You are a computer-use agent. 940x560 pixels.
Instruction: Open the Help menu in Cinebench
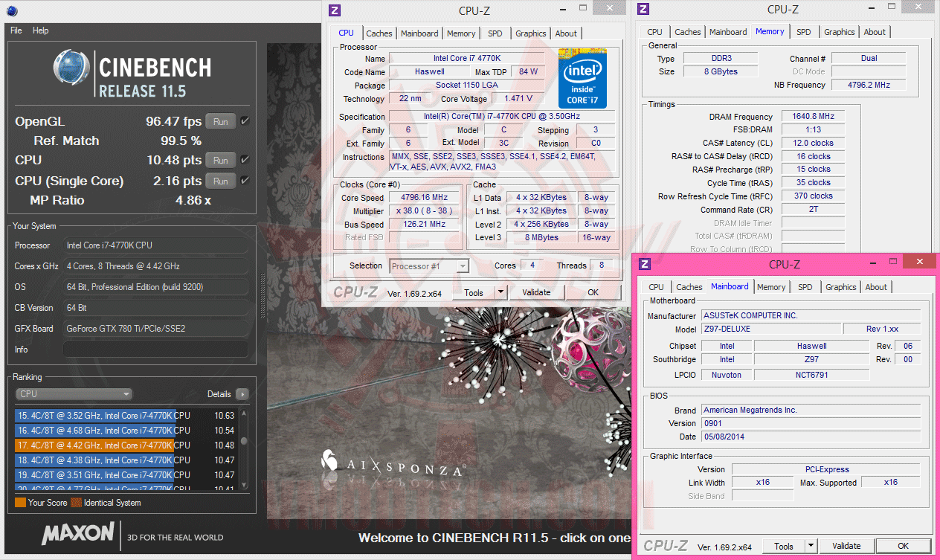[41, 30]
